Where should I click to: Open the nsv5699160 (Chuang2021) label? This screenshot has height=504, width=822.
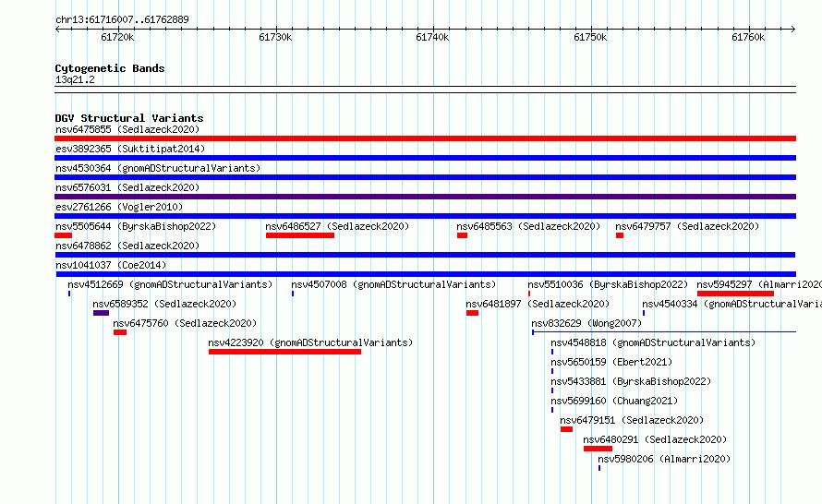pyautogui.click(x=614, y=401)
